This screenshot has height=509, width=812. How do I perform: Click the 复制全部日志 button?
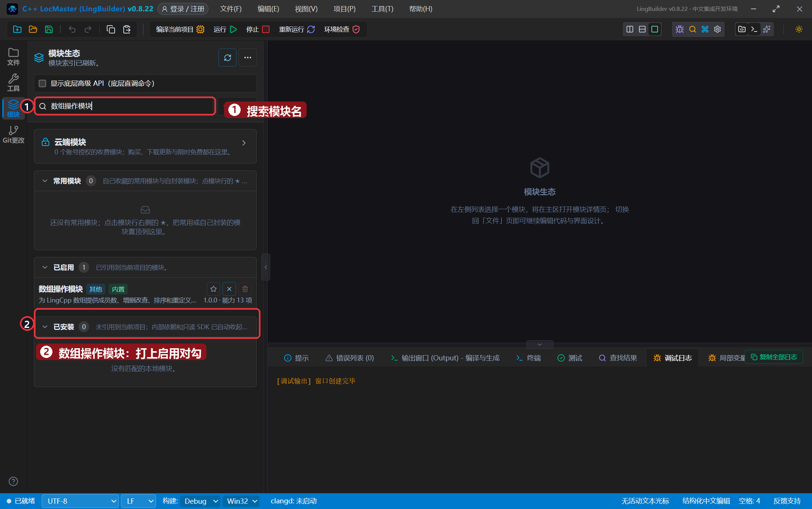[774, 357]
